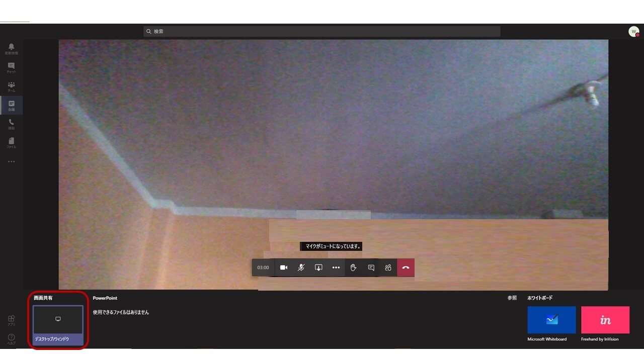Click the Help (ヘルプ) icon

(11, 339)
